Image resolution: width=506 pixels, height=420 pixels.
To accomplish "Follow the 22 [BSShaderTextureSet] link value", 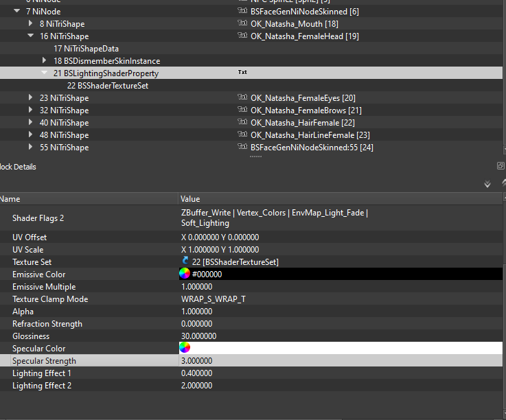I will (235, 261).
